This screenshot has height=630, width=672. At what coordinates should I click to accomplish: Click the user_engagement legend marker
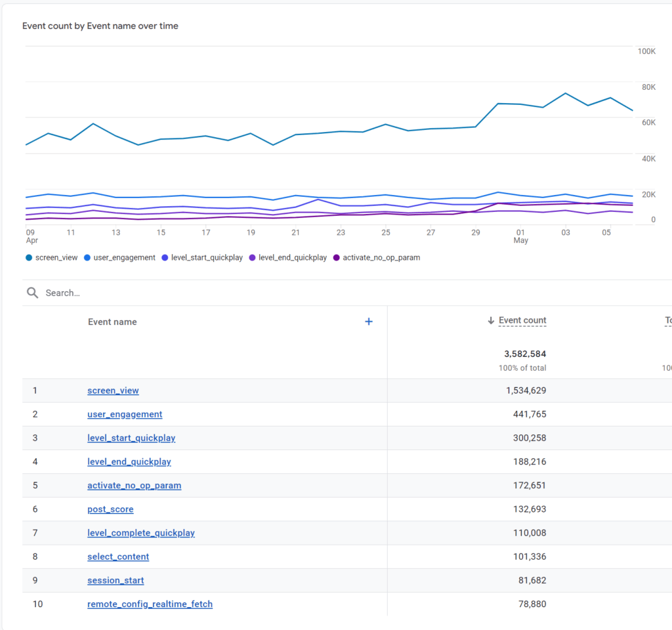point(87,257)
